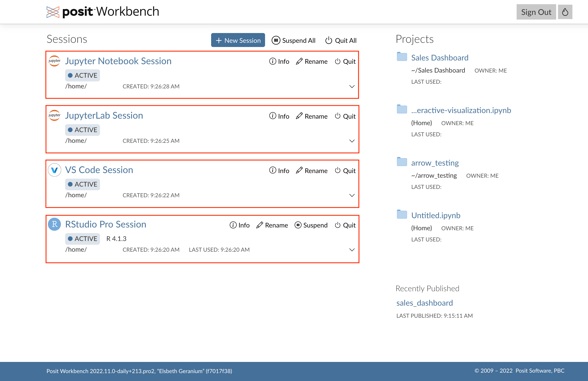Open the RStudio Pro Session link
The height and width of the screenshot is (381, 588).
tap(106, 224)
